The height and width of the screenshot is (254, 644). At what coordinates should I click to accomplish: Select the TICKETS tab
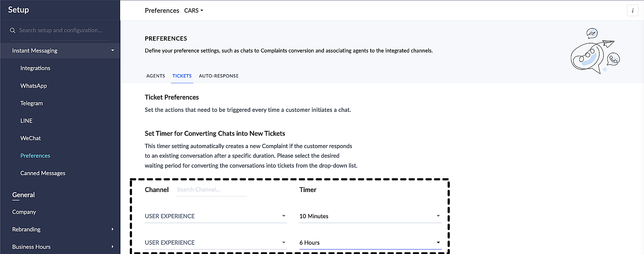[182, 76]
